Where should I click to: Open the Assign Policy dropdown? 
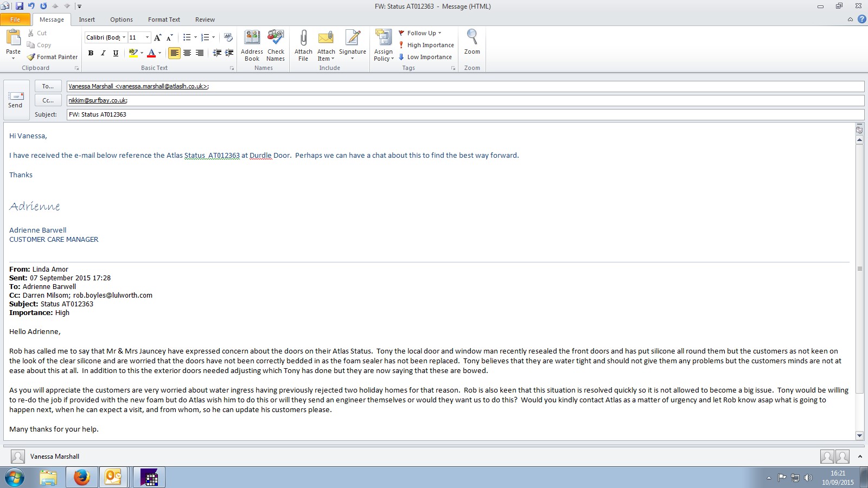pyautogui.click(x=384, y=46)
